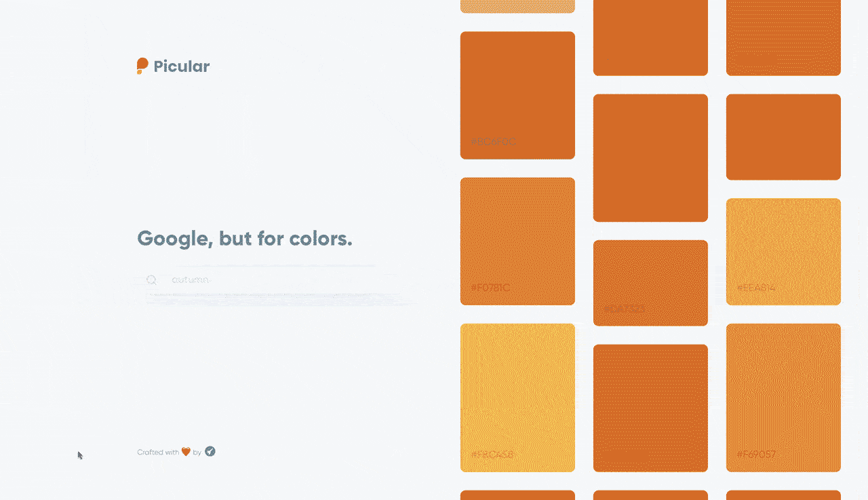
Task: Select the #EEA814 yellow color card
Action: tap(783, 251)
